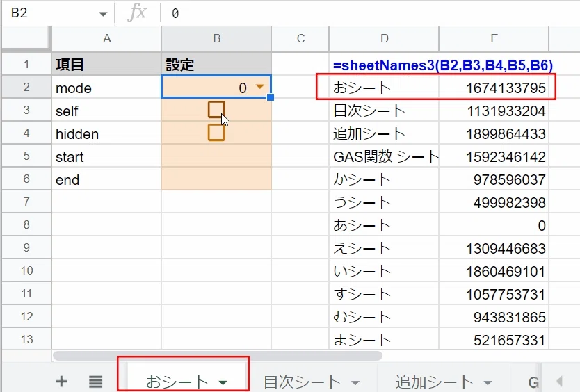Select the value 1131933204
Image resolution: width=580 pixels, height=392 pixels.
coord(494,111)
